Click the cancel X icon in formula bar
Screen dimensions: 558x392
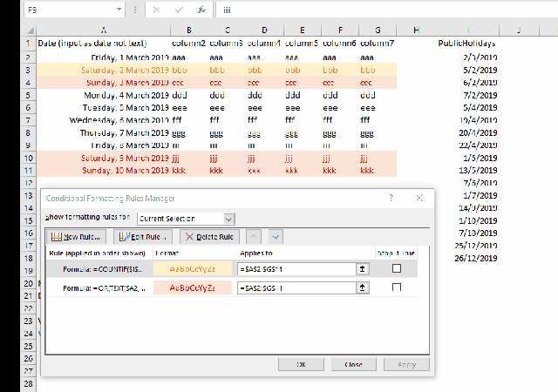click(156, 10)
